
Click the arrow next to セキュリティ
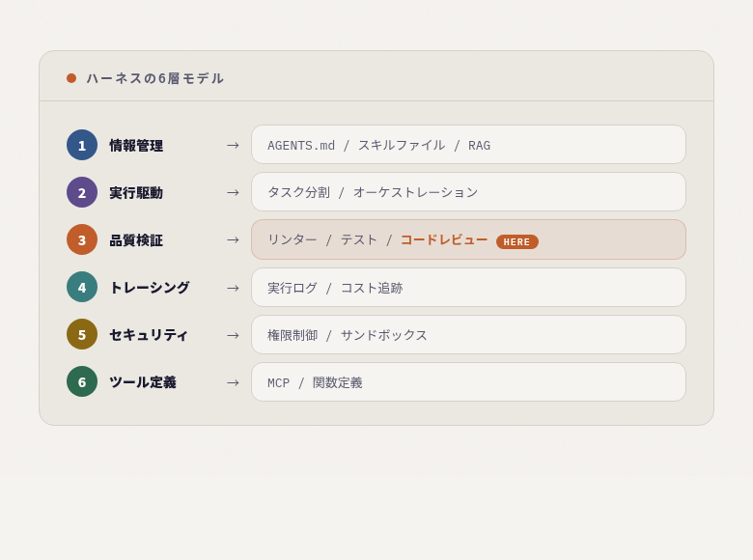233,335
